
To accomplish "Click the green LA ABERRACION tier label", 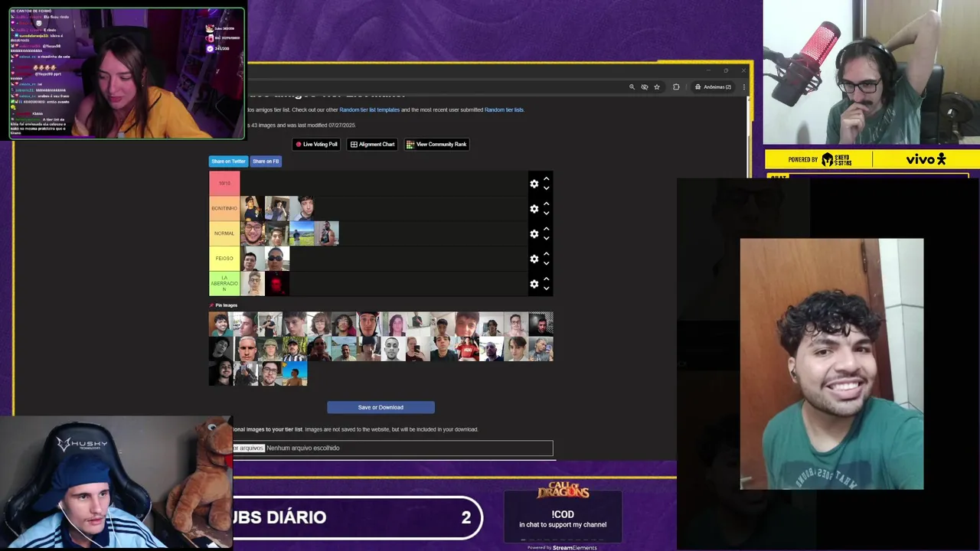I will [x=224, y=284].
